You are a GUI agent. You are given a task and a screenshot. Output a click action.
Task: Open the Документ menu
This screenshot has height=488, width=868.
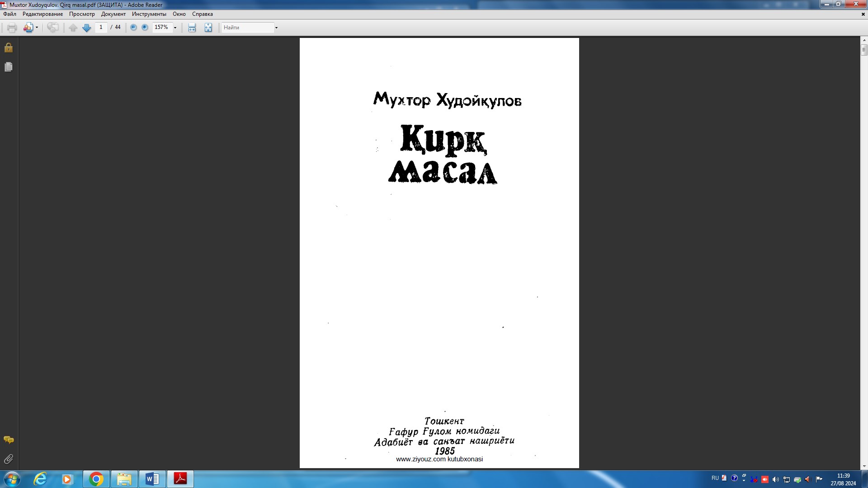pyautogui.click(x=113, y=14)
